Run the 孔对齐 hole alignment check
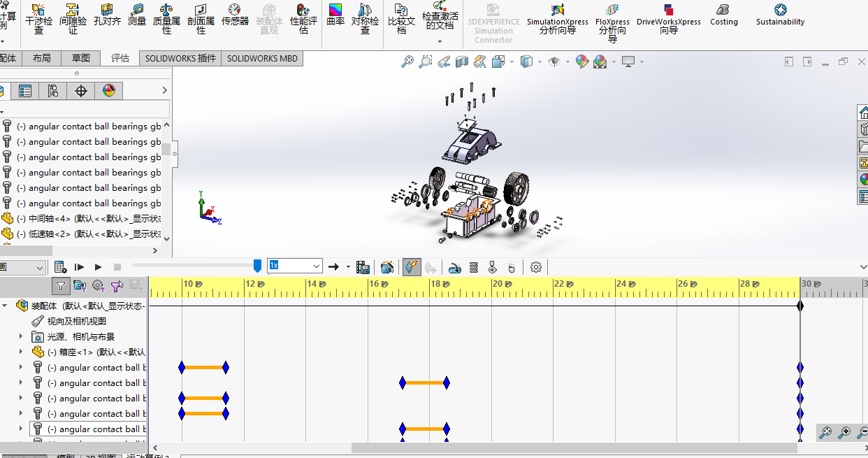 click(107, 15)
